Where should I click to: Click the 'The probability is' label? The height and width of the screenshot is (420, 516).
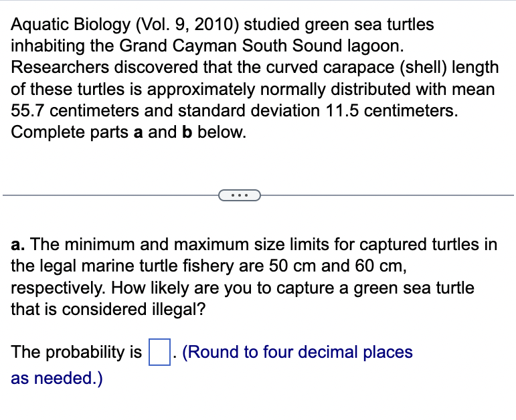click(x=76, y=352)
